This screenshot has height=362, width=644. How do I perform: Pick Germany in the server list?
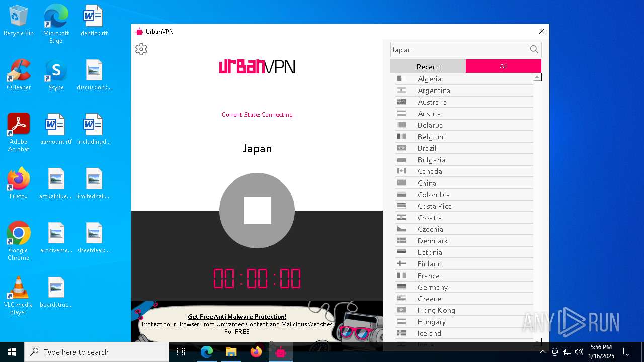coord(464,287)
